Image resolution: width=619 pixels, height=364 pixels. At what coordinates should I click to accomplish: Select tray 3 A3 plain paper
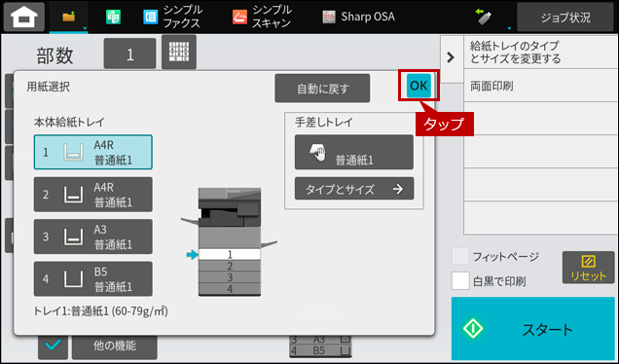[93, 237]
